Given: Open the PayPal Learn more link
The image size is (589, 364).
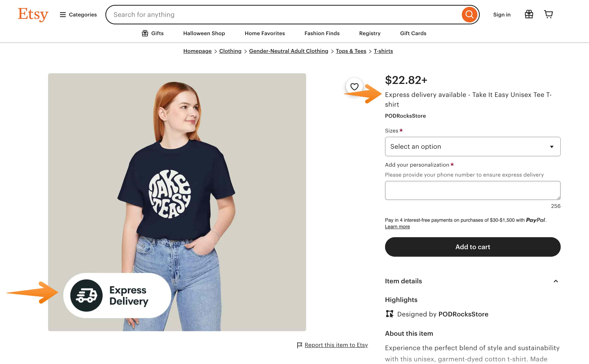Looking at the screenshot, I should pos(397,226).
